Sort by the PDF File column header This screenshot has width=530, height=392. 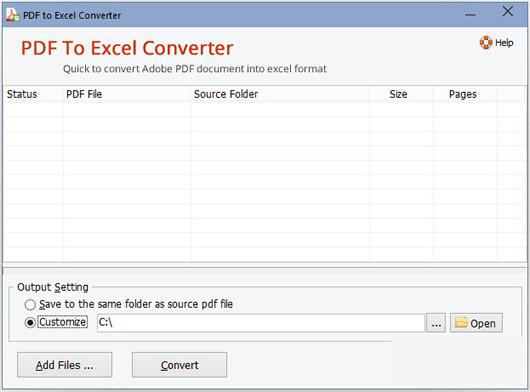click(x=127, y=94)
